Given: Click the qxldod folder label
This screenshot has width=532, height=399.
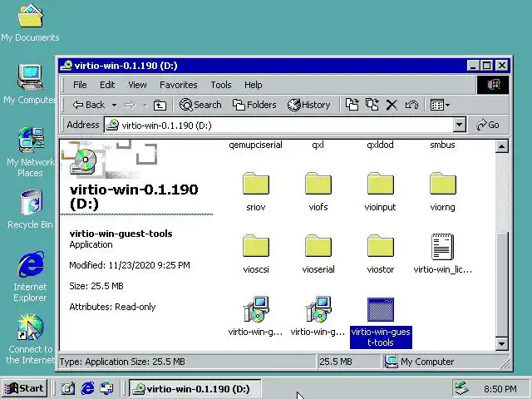Looking at the screenshot, I should click(380, 145).
